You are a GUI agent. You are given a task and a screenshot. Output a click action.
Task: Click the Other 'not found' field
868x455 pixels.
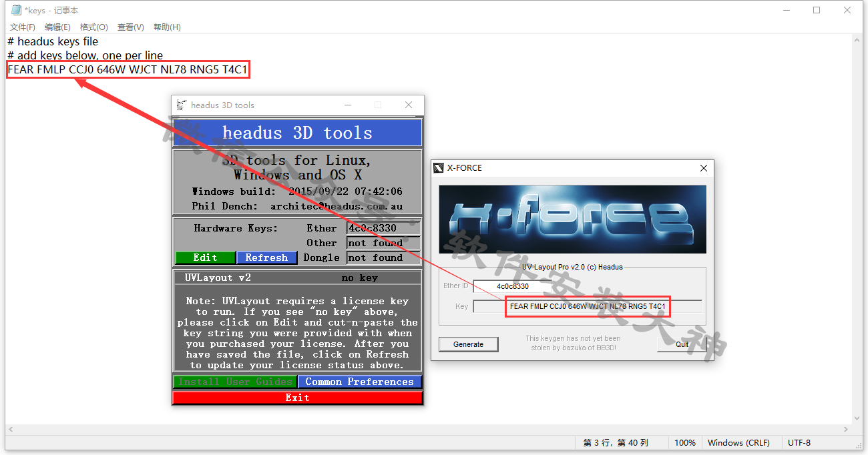[383, 243]
